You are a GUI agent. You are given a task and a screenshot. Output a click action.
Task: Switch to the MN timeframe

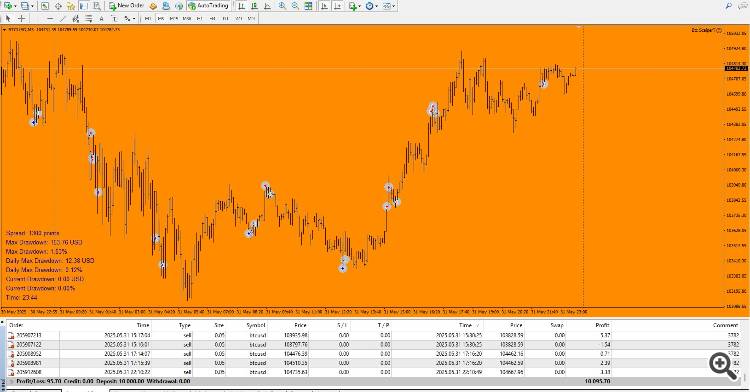(x=252, y=18)
